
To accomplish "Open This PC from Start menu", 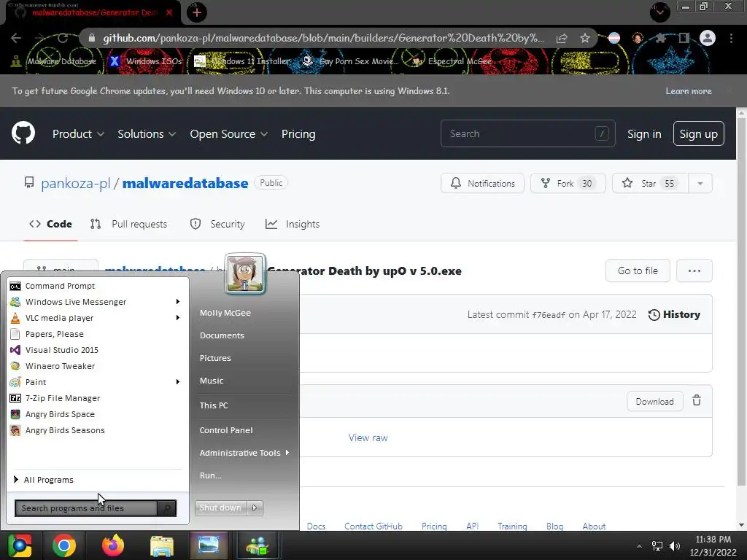I will point(214,405).
